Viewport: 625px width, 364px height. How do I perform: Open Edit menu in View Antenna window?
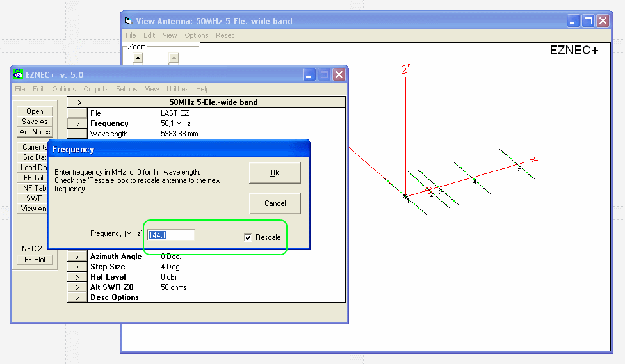point(149,35)
